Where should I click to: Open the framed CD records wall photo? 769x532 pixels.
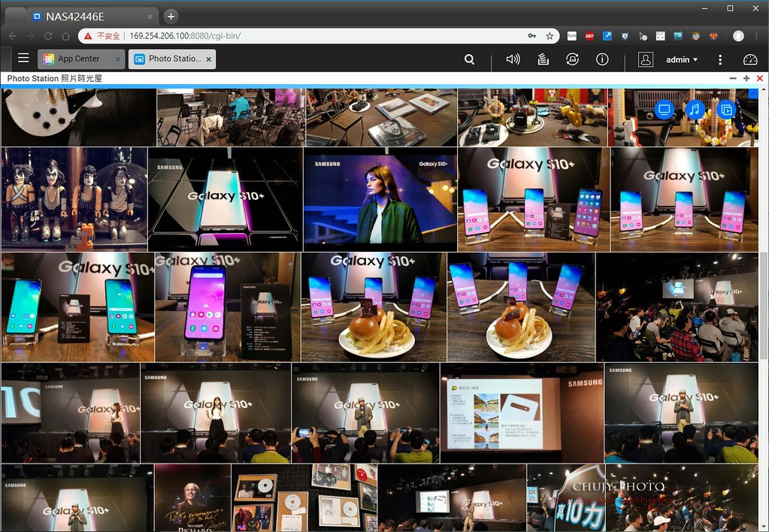304,497
